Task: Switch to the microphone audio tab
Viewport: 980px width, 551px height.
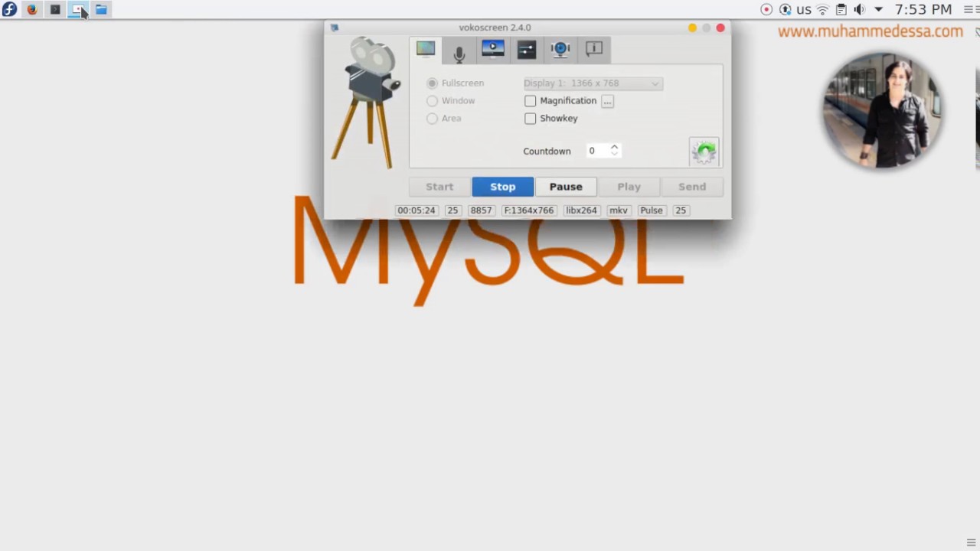Action: [x=459, y=51]
